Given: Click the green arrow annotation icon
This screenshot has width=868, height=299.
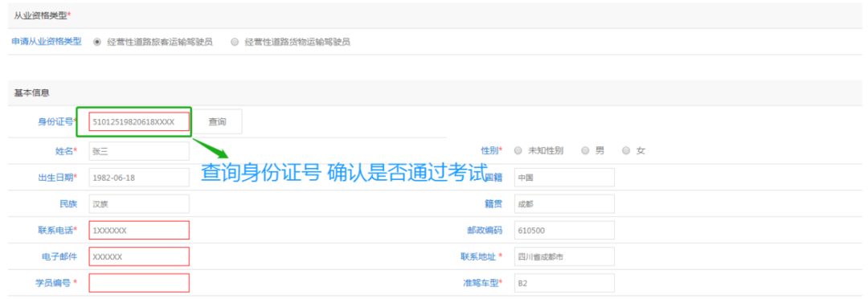Looking at the screenshot, I should tap(211, 147).
